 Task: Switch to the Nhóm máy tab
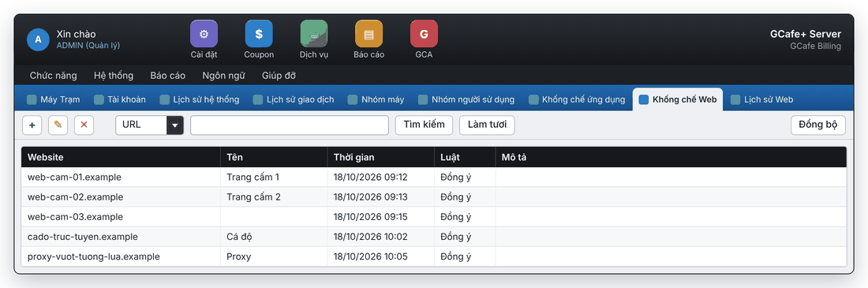click(376, 99)
